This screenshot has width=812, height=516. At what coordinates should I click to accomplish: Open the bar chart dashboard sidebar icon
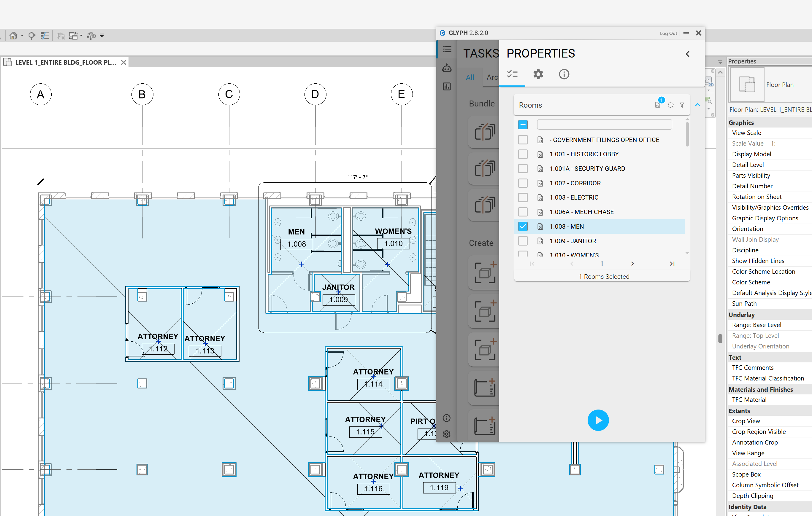(446, 87)
